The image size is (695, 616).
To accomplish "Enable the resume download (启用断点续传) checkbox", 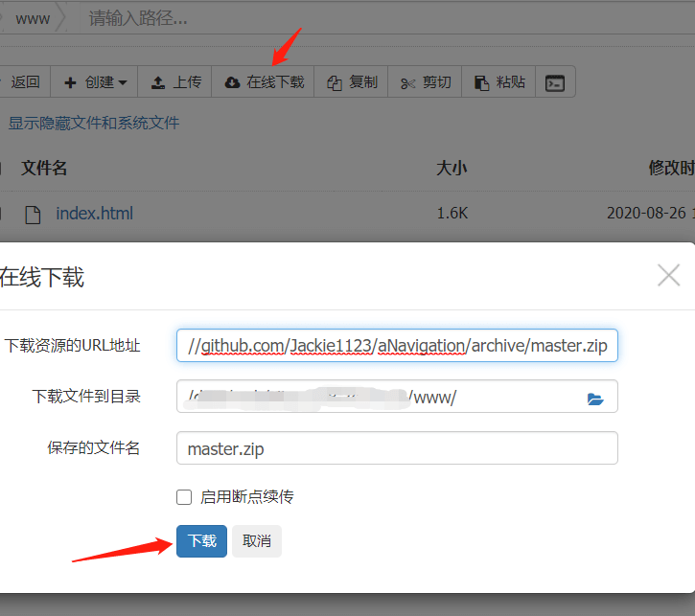I will click(x=184, y=496).
